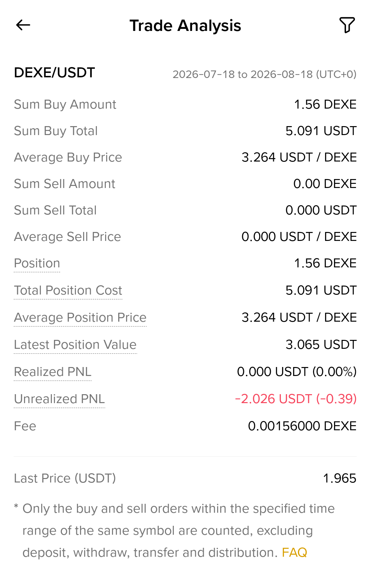Tap the back arrow icon
This screenshot has height=588, width=368.
coord(23,25)
